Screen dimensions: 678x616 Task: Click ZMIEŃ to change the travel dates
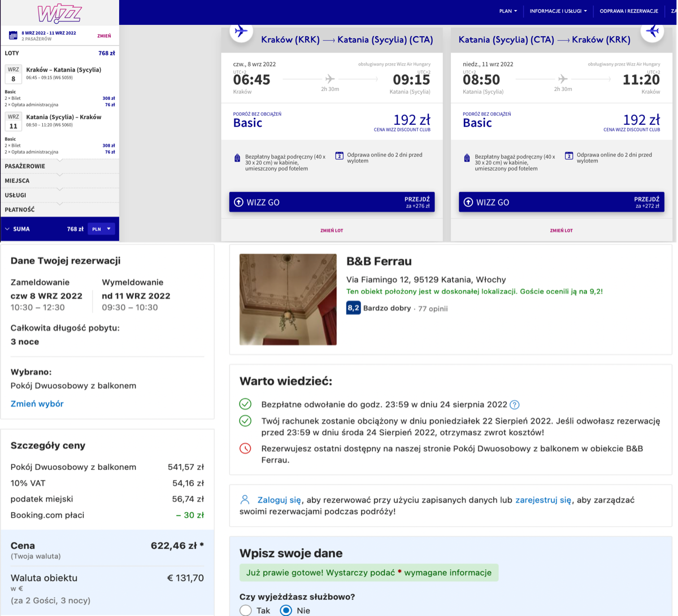(x=104, y=36)
